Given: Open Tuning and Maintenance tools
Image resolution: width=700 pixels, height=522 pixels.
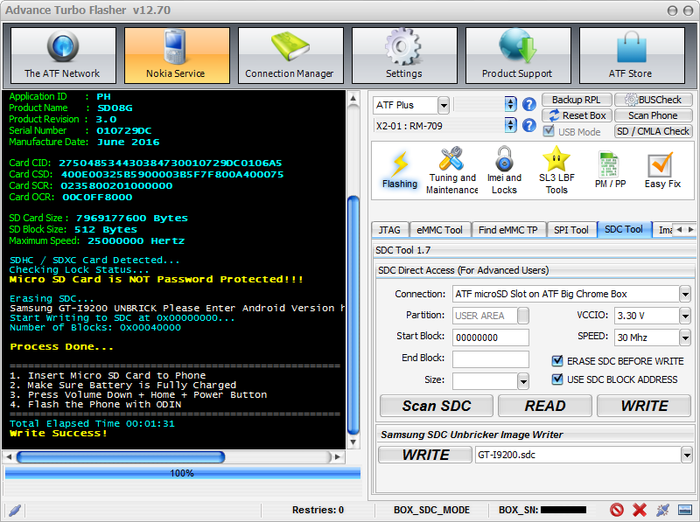Looking at the screenshot, I should [x=452, y=170].
